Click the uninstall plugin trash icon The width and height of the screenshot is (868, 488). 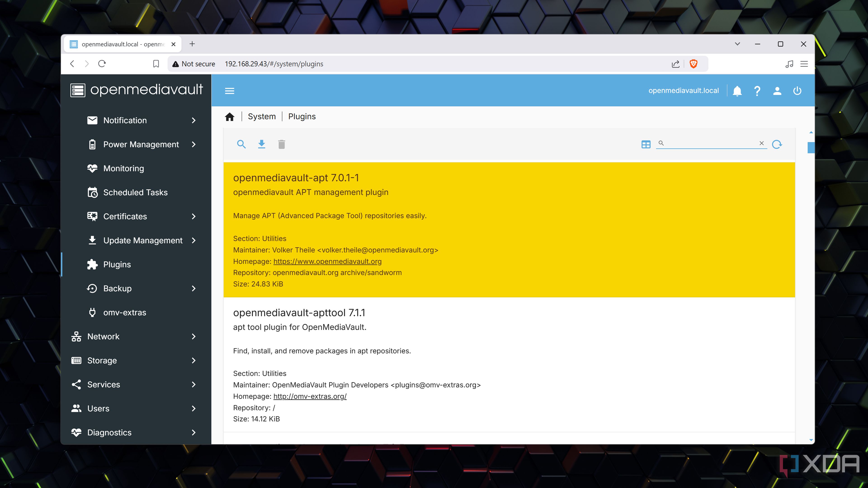(x=282, y=145)
